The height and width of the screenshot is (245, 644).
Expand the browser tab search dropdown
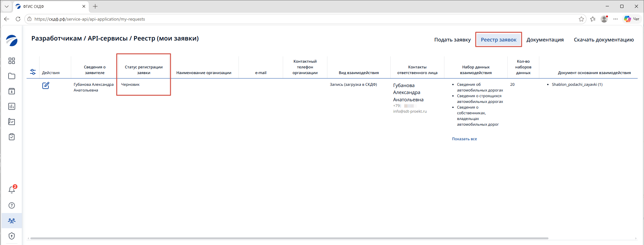coord(6,6)
